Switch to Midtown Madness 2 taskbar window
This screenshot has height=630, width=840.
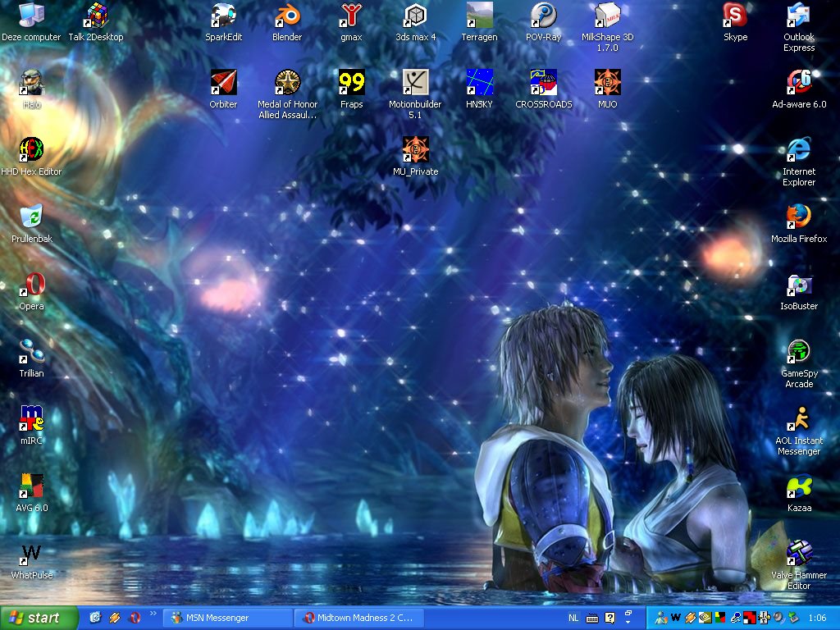tap(359, 618)
